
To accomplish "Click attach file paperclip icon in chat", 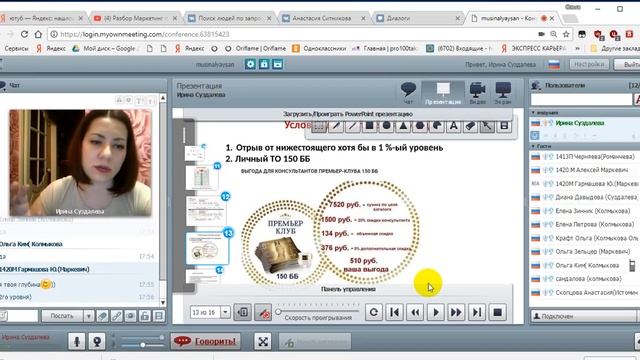I will (x=102, y=316).
